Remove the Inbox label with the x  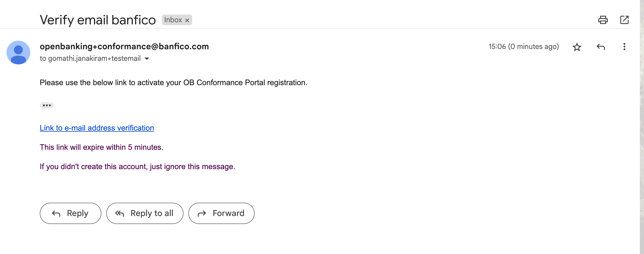point(187,20)
